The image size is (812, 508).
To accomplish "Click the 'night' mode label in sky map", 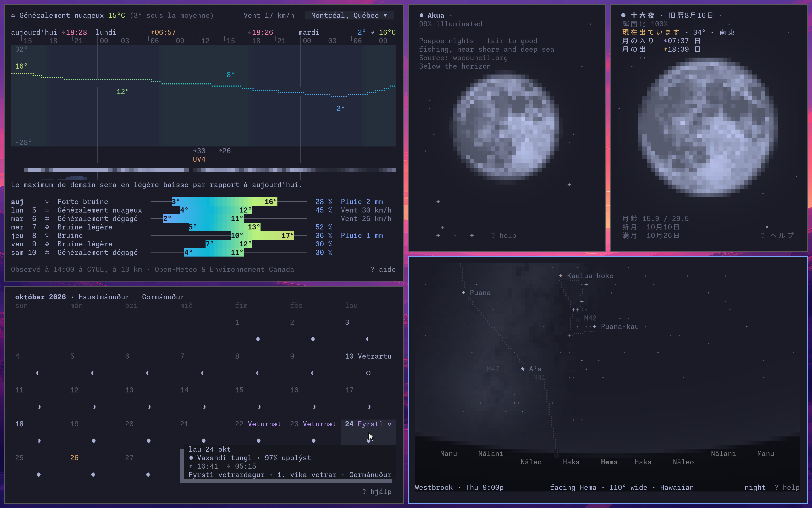I will pyautogui.click(x=755, y=487).
